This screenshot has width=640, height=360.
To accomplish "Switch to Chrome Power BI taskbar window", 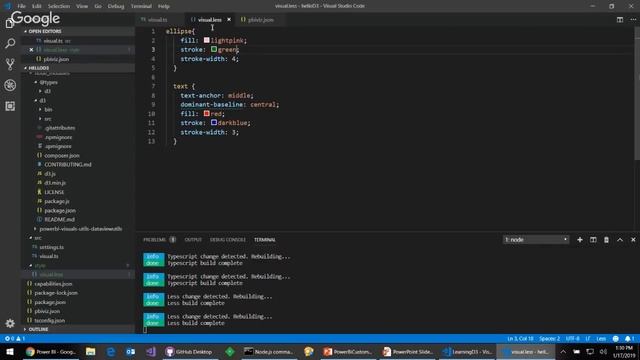I will click(x=50, y=351).
